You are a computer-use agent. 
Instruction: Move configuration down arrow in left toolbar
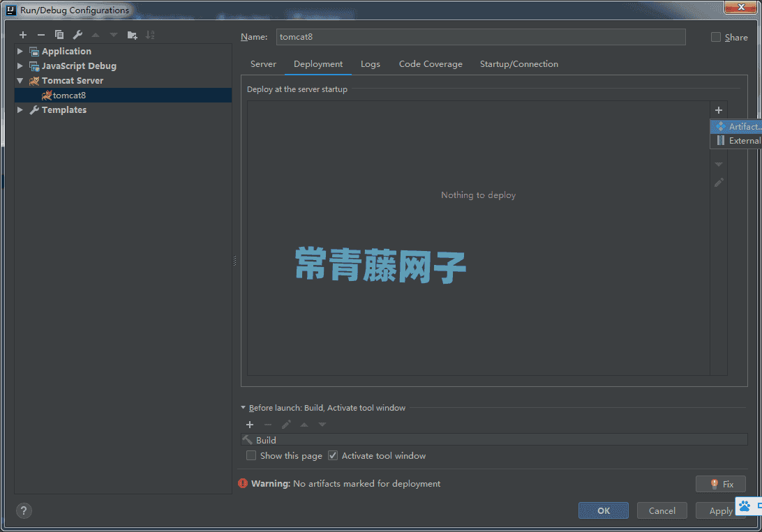[x=114, y=35]
